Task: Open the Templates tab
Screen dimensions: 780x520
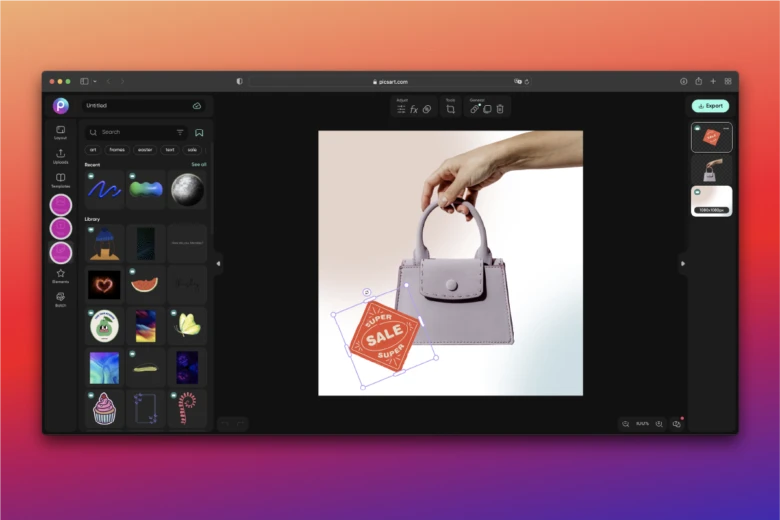Action: point(61,180)
